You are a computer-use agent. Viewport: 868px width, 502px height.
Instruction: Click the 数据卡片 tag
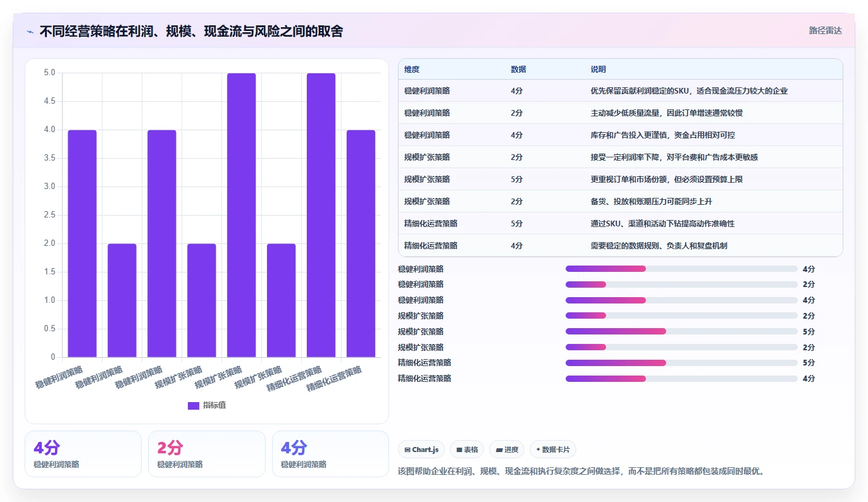pos(552,450)
